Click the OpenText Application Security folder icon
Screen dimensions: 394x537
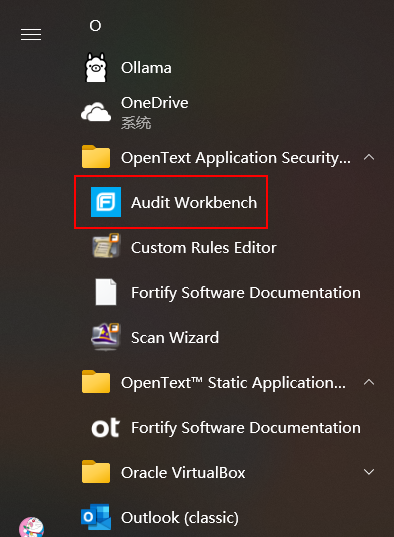96,157
